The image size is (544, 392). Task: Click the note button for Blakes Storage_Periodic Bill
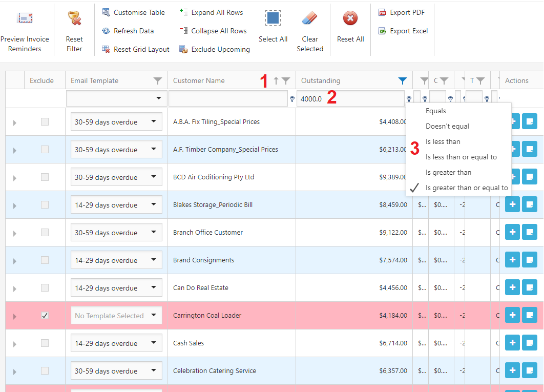click(530, 204)
